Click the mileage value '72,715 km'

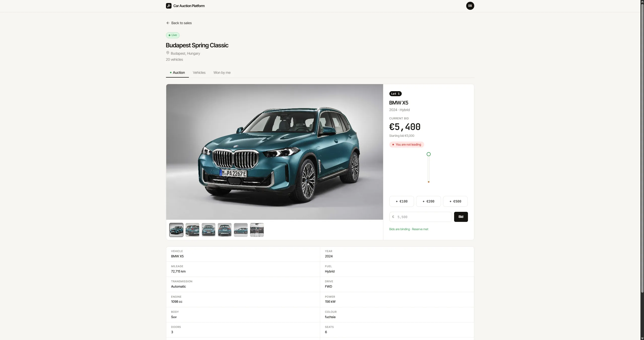(178, 271)
